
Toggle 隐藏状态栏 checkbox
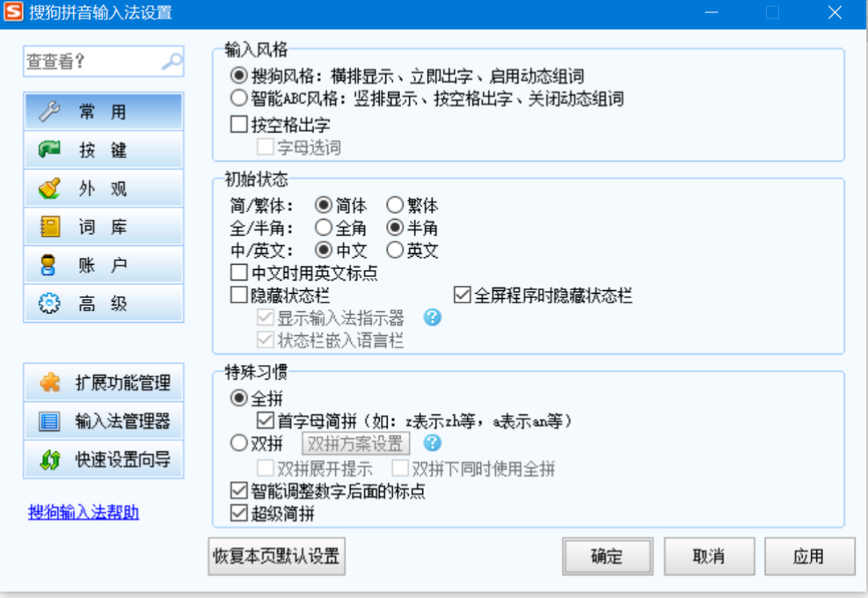[x=238, y=295]
